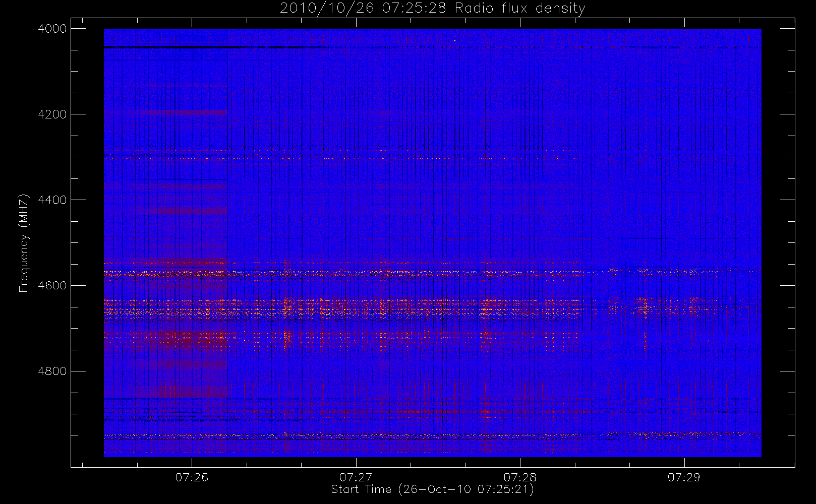
Task: Click the plot title "2010/10/26 07:25:28 Radio flux density"
Action: (x=433, y=9)
